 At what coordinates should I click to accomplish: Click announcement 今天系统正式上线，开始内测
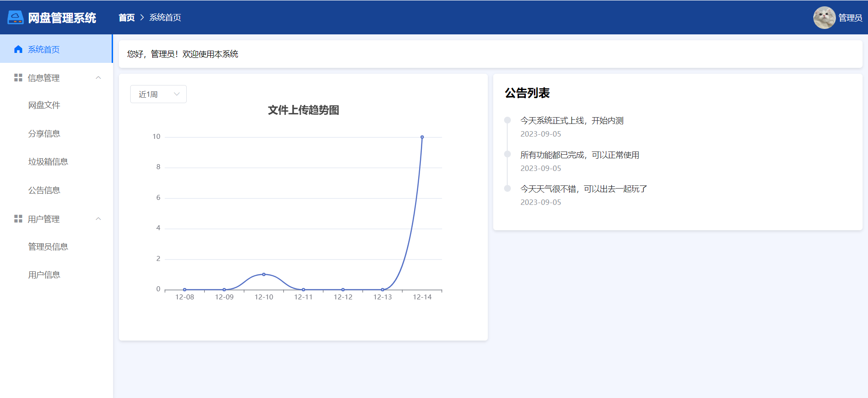click(x=572, y=121)
